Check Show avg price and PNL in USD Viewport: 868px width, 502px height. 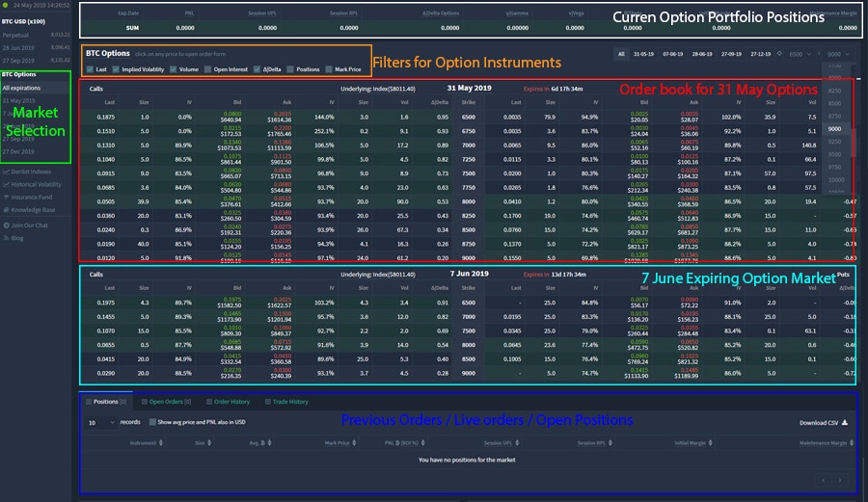point(151,422)
